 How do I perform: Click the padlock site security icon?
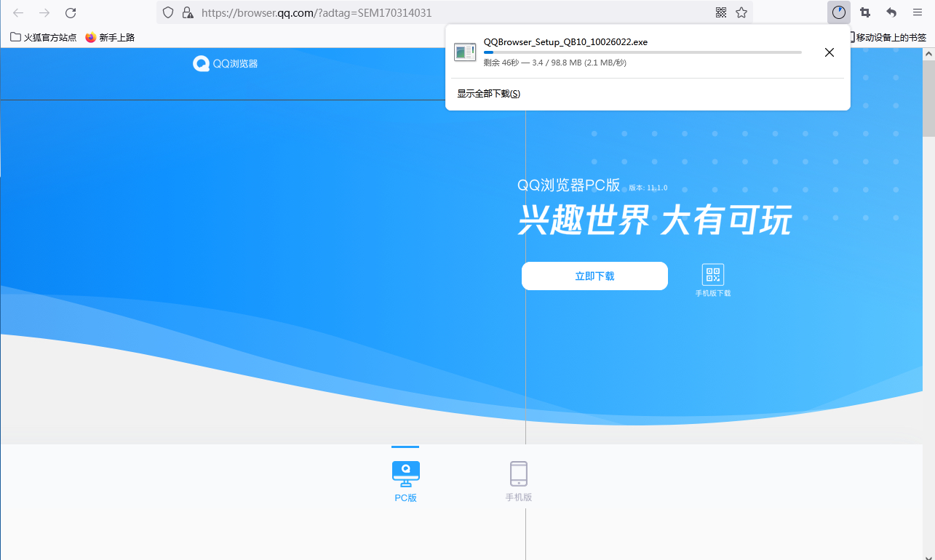188,12
